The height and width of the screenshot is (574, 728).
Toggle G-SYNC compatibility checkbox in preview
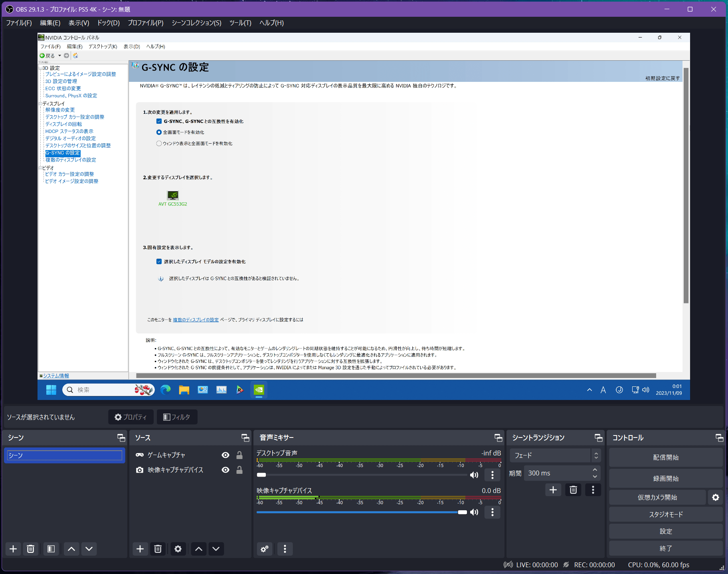(x=159, y=121)
